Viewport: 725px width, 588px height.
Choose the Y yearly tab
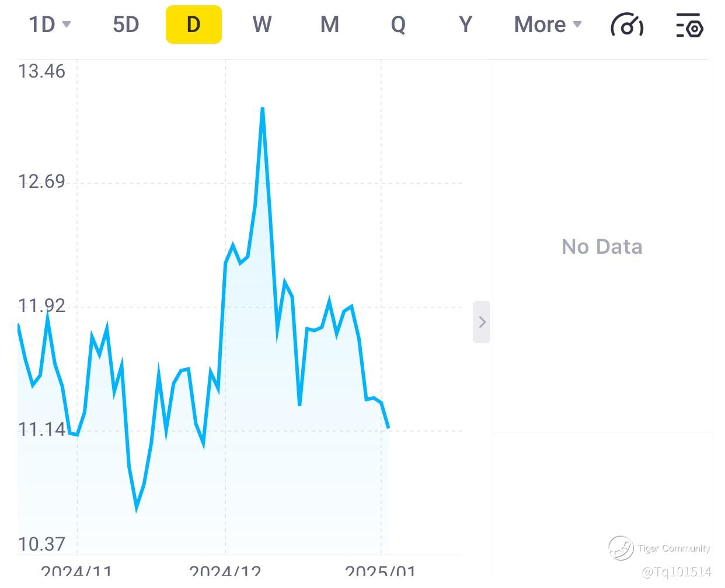(x=465, y=24)
